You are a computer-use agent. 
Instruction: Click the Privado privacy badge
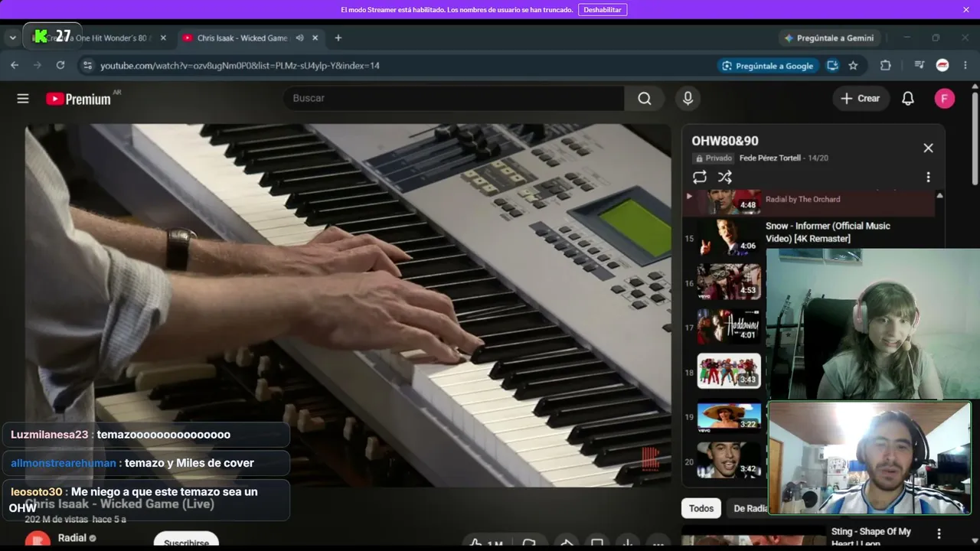click(x=714, y=158)
